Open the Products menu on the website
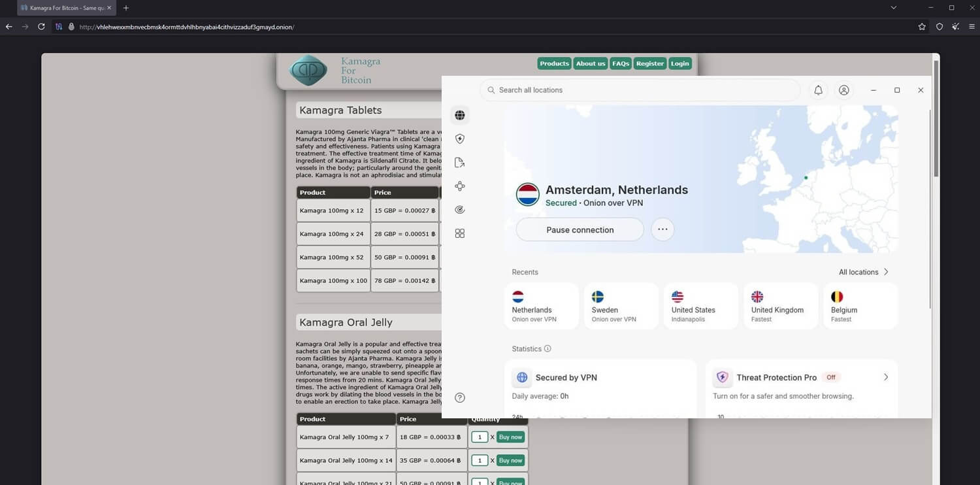 tap(555, 63)
